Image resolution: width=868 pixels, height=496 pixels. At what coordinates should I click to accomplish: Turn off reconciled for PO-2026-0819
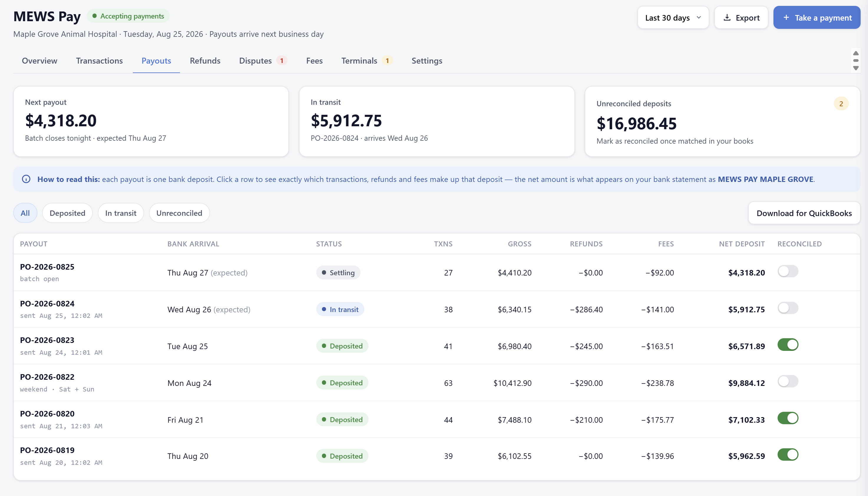pos(788,455)
